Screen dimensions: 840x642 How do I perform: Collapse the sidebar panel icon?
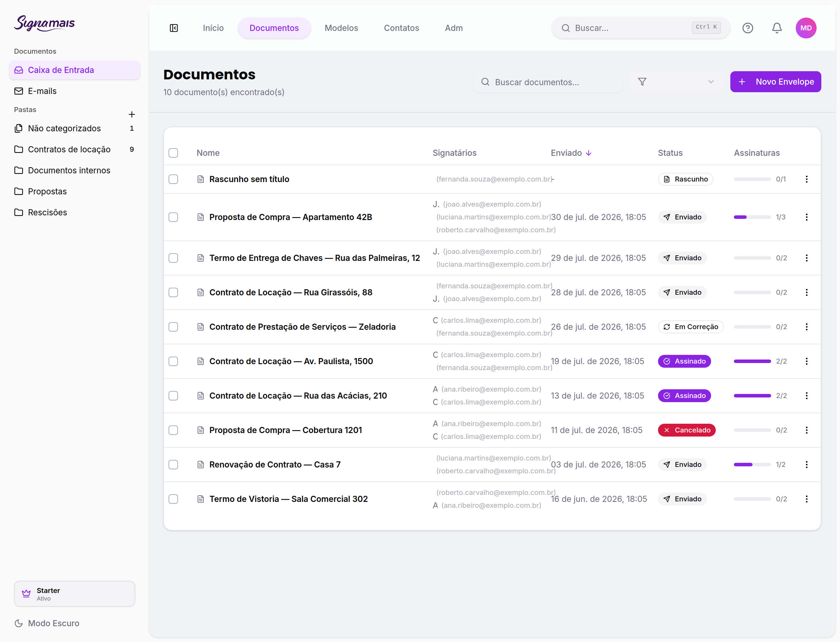tap(174, 28)
